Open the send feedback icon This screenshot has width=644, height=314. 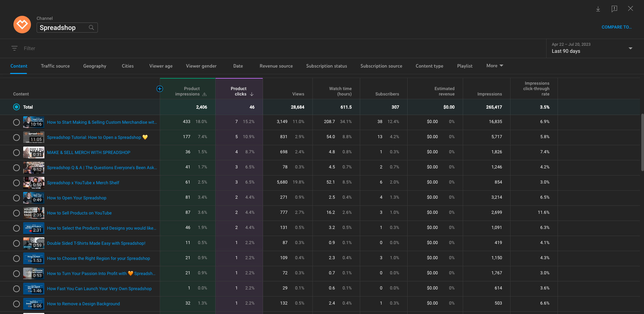614,9
